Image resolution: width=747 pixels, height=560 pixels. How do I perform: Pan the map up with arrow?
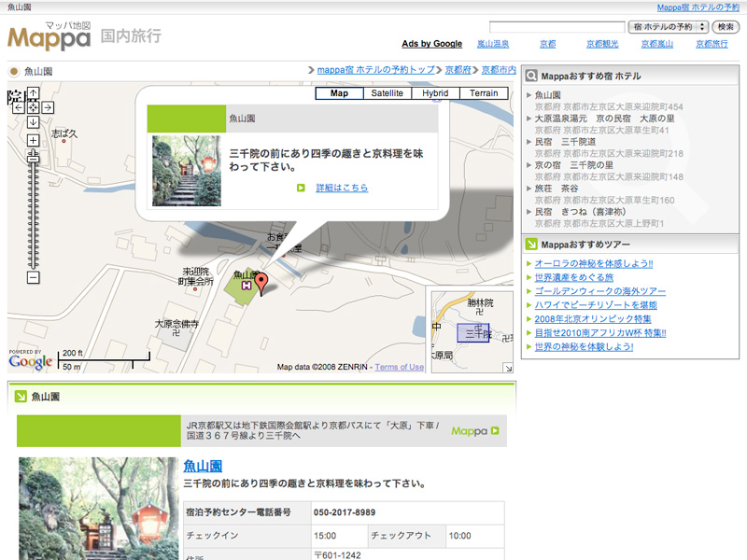pyautogui.click(x=33, y=93)
